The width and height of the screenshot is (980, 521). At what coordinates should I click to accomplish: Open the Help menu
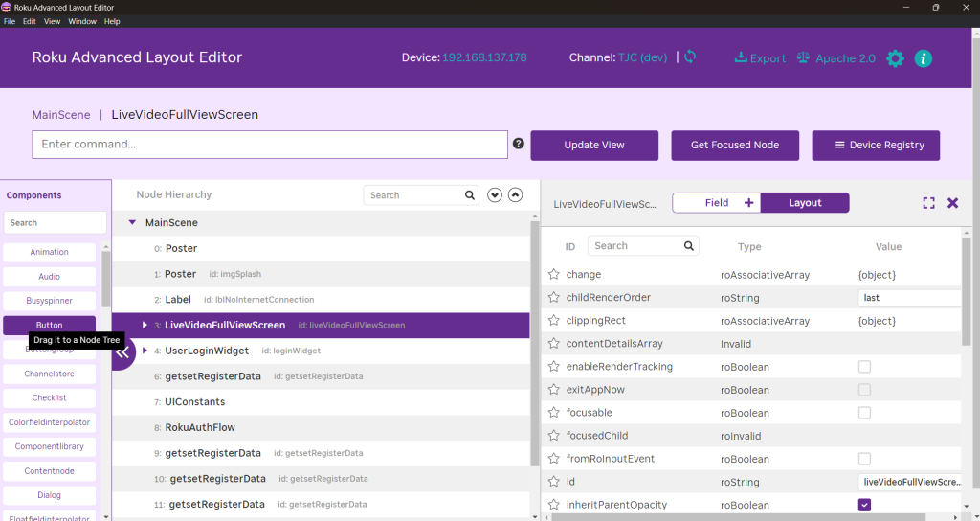[x=112, y=21]
